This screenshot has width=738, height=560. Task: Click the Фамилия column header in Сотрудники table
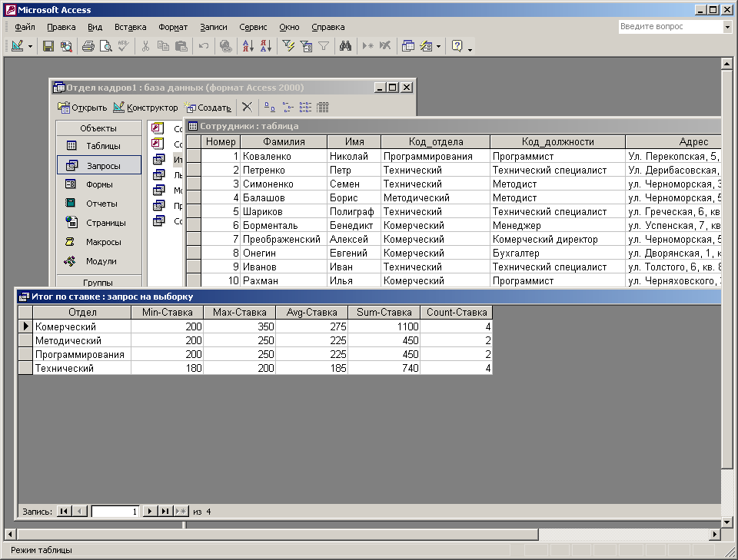point(284,141)
